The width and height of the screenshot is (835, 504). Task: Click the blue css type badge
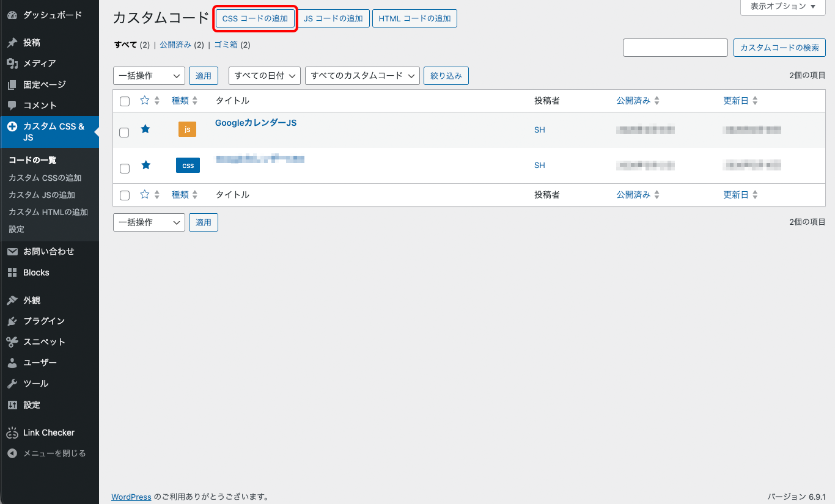click(x=188, y=165)
